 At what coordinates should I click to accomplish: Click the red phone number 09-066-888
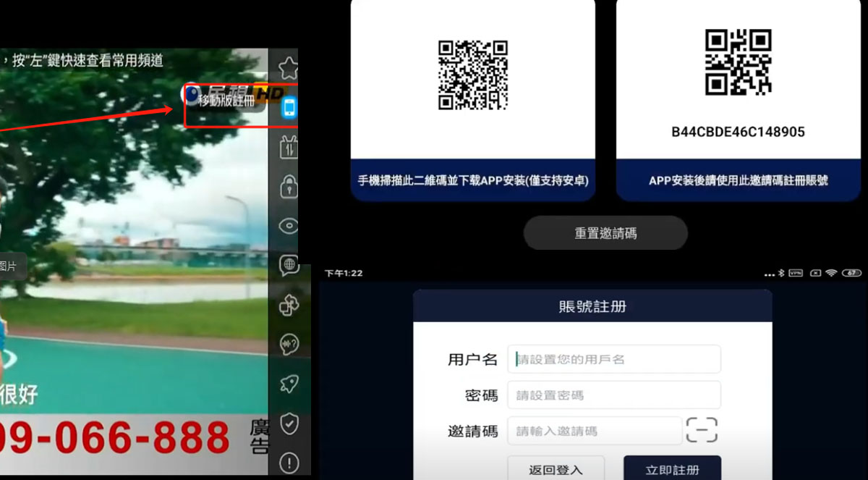point(114,438)
